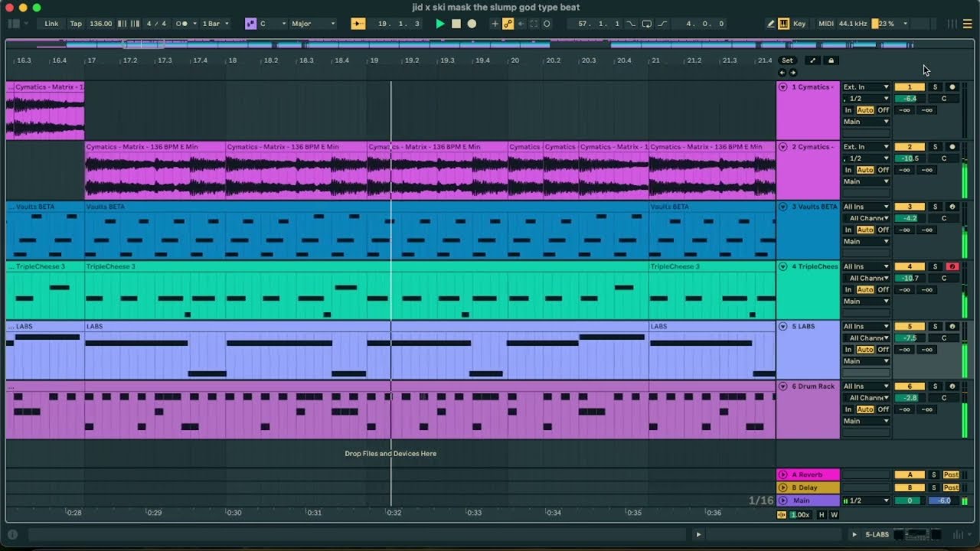This screenshot has height=551, width=980.
Task: Toggle the Draw Mode pencil
Action: tap(771, 24)
